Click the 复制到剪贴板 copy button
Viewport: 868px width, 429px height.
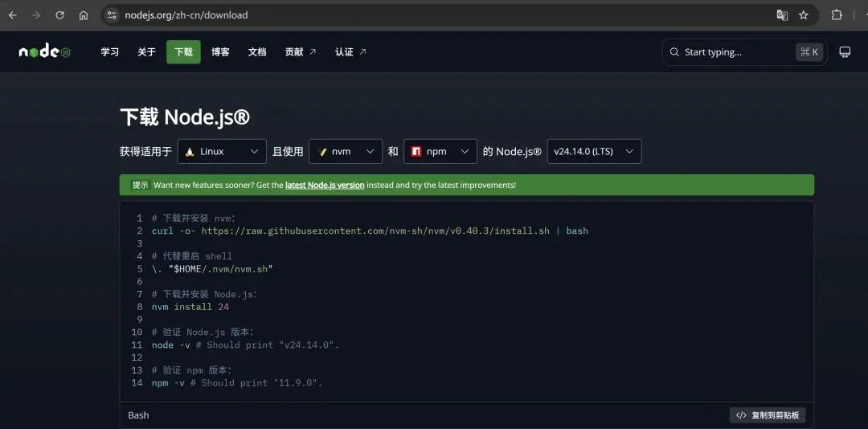click(x=768, y=415)
